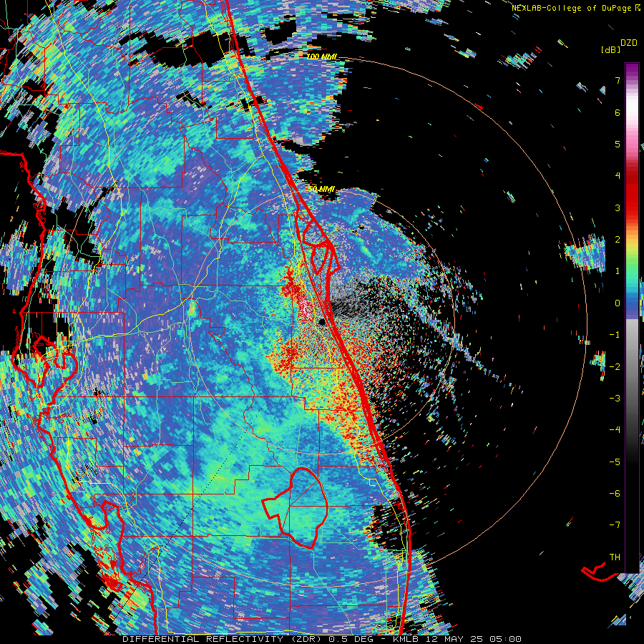Click the TH threshold label on scale
644x644 pixels.
(615, 557)
